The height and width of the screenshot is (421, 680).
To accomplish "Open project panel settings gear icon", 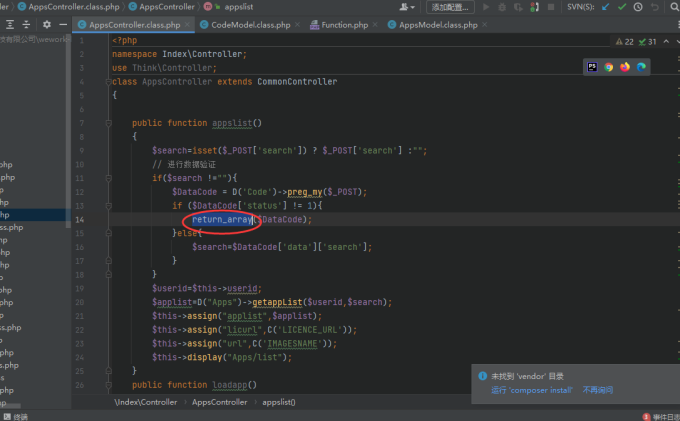I will pyautogui.click(x=47, y=25).
